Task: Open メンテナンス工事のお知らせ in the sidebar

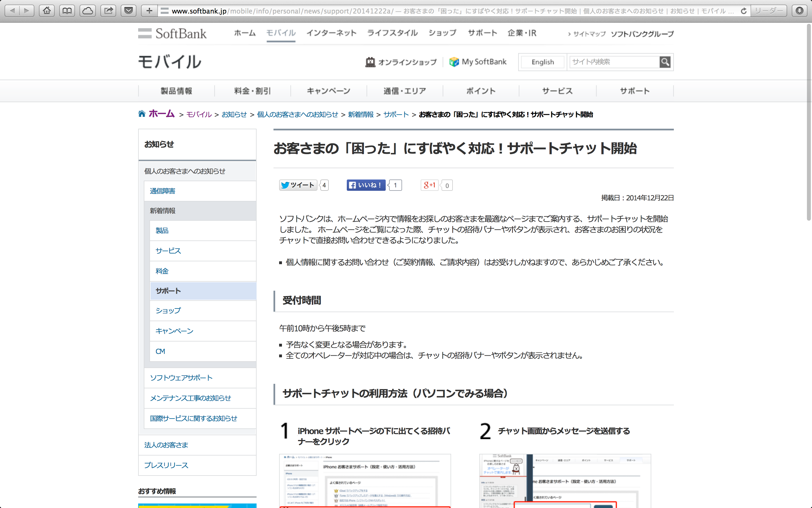Action: pos(200,398)
